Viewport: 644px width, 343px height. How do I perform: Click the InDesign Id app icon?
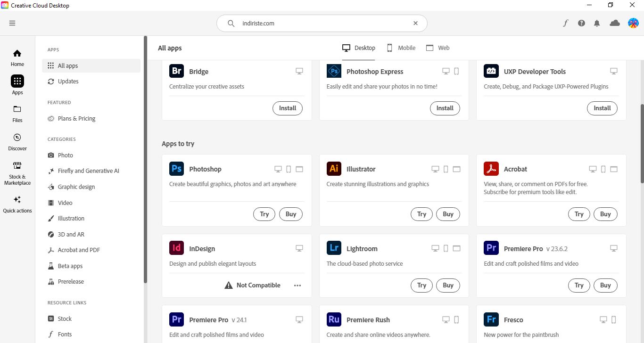click(x=177, y=248)
